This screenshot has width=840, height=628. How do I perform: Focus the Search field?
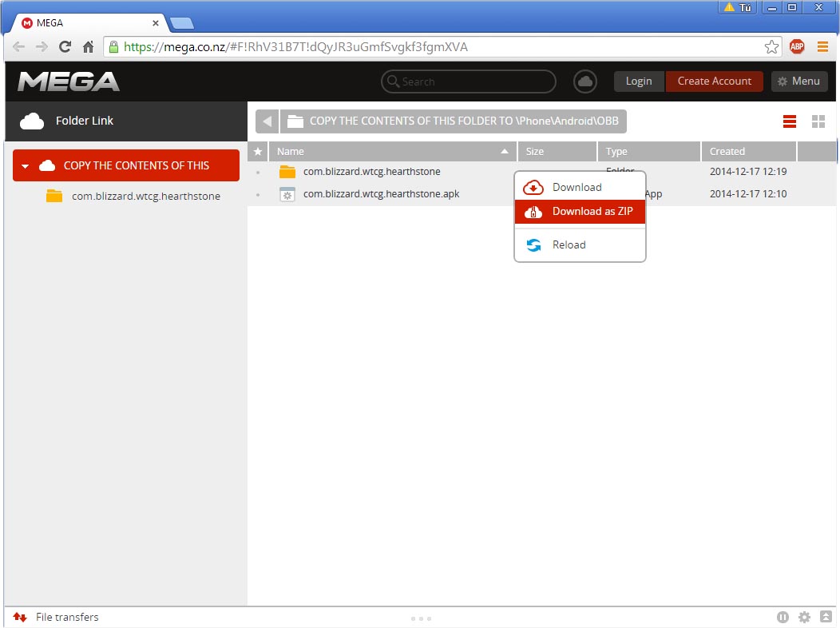(x=468, y=81)
